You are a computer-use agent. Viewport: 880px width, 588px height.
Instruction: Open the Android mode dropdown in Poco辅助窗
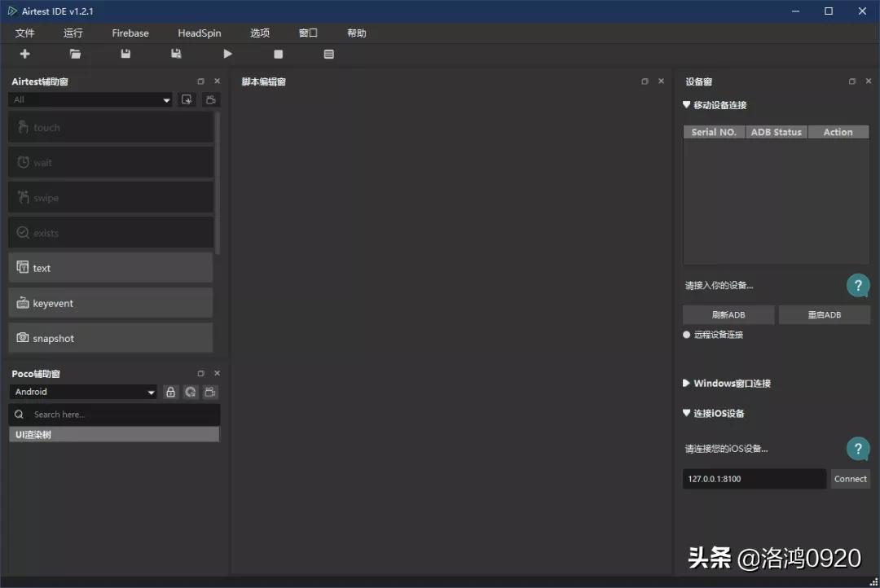coord(81,392)
